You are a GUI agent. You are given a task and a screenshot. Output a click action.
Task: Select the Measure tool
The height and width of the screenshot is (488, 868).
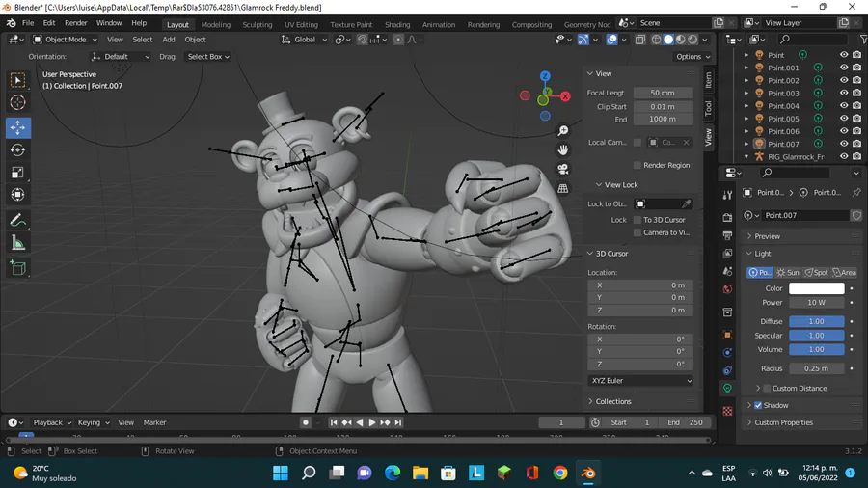[x=17, y=243]
